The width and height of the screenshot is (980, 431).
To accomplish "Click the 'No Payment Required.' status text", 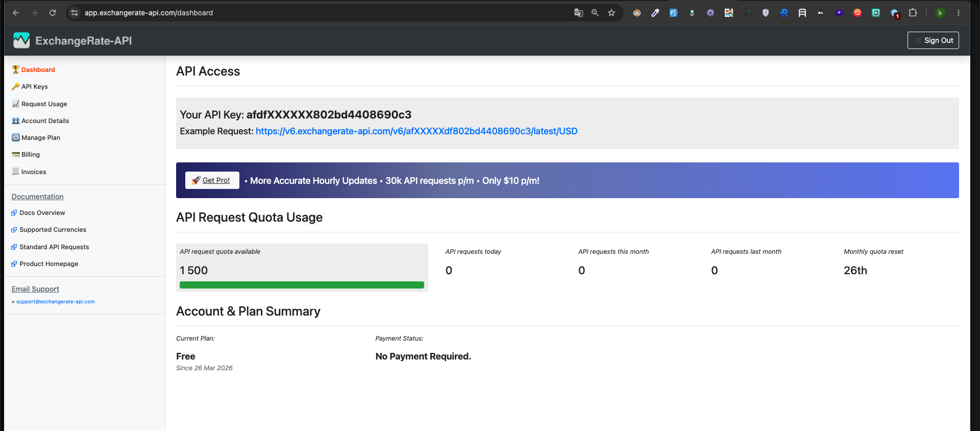I will 423,356.
